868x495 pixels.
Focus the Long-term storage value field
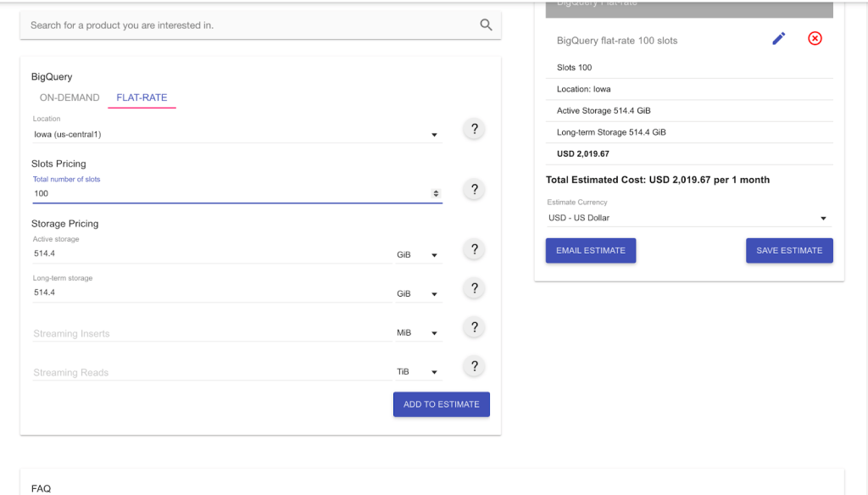(212, 292)
